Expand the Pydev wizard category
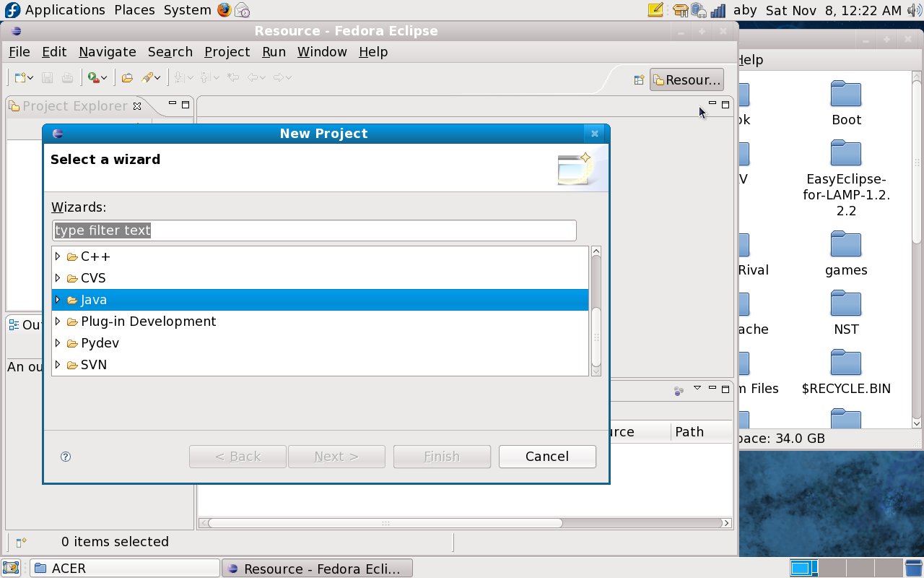The image size is (924, 578). (x=58, y=343)
